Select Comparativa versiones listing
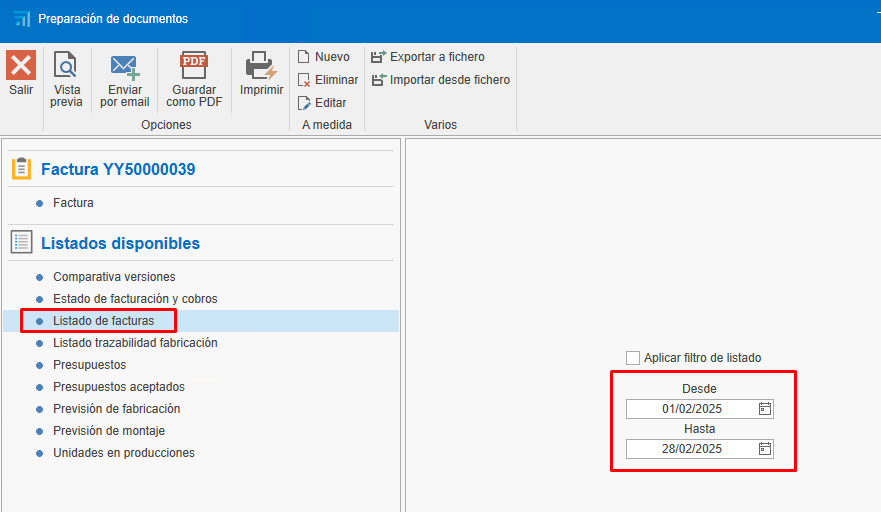 click(x=114, y=277)
